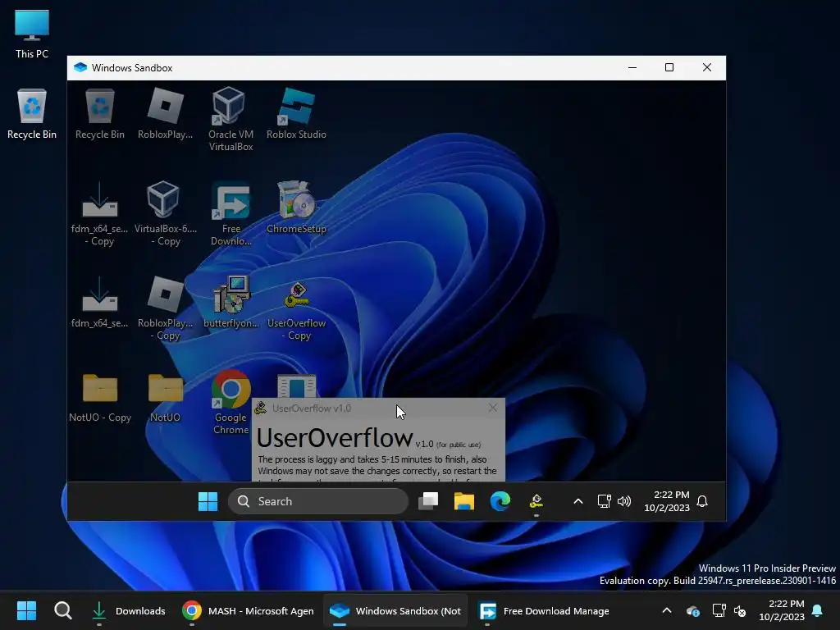
Task: Click the Sandbox volume tray icon
Action: (624, 501)
